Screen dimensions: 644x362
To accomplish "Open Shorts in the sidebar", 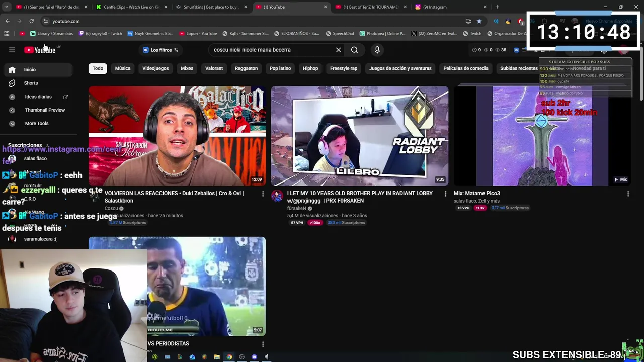I will tap(38, 83).
